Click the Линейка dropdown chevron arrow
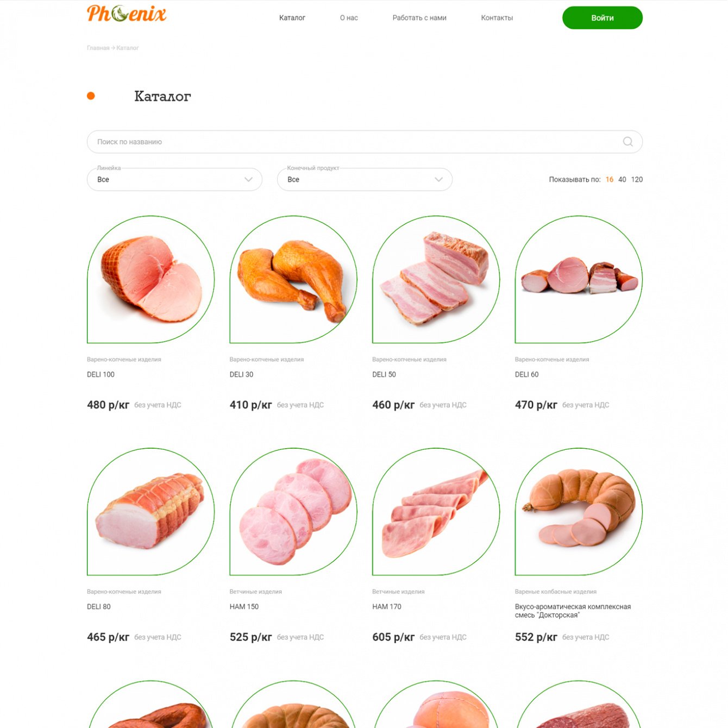The image size is (728, 728). point(249,180)
